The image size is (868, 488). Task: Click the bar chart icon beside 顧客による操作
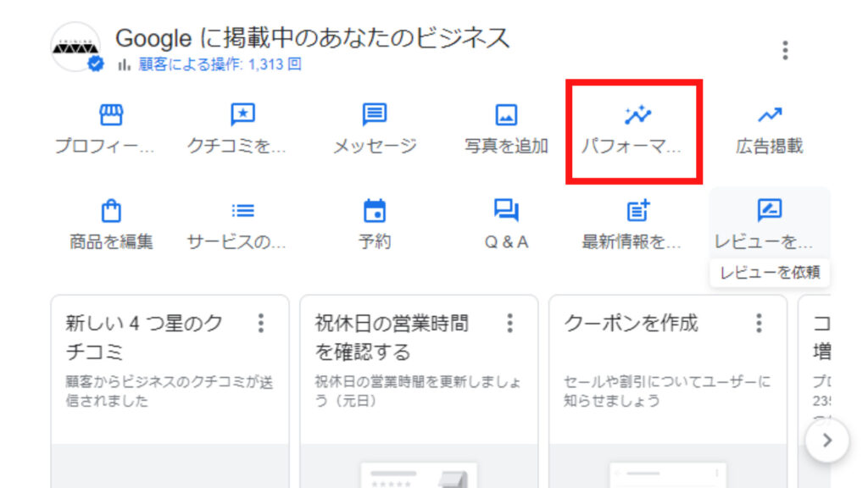tap(124, 64)
